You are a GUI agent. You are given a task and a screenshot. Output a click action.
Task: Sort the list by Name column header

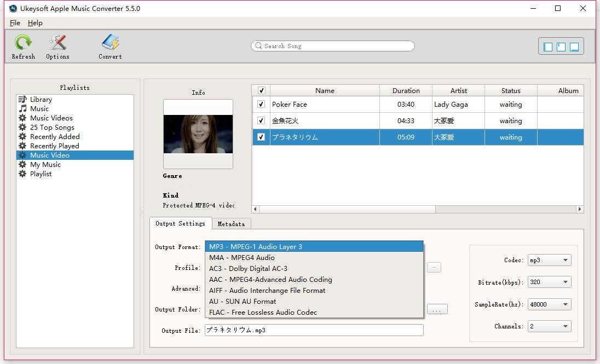tap(325, 90)
